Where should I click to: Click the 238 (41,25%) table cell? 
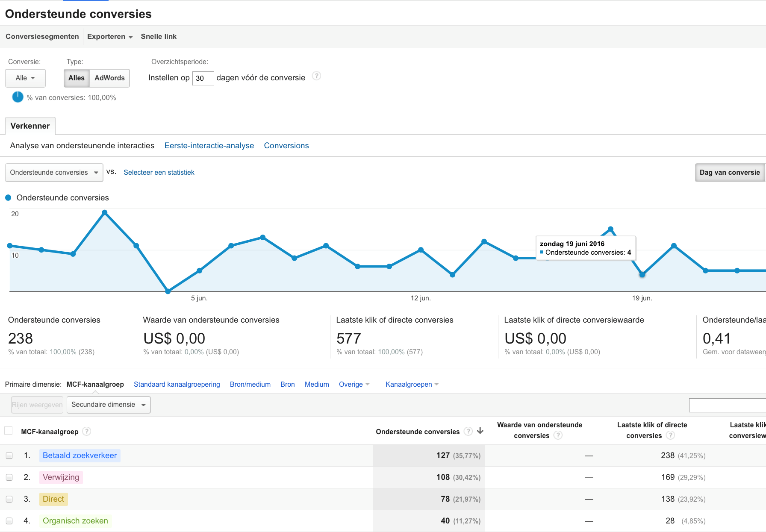(x=683, y=456)
